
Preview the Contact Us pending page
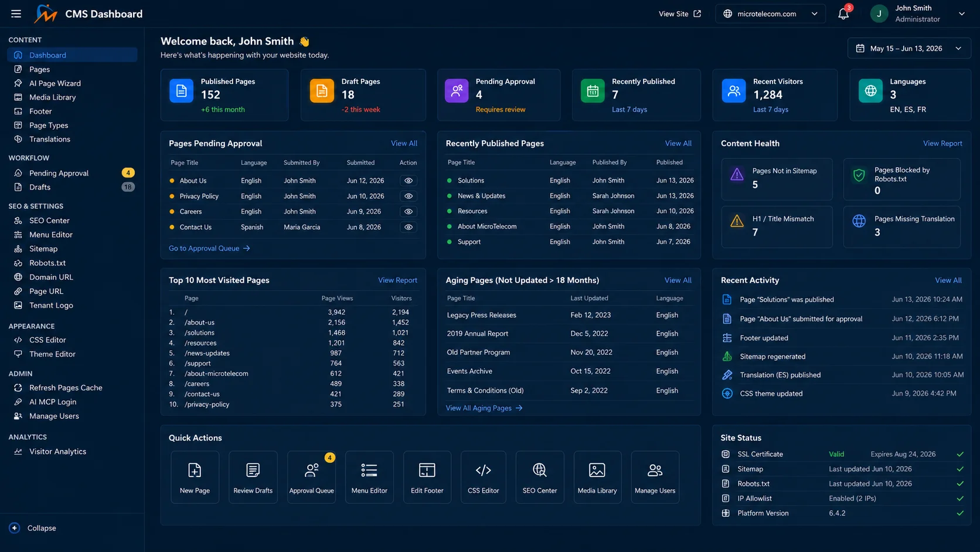click(x=409, y=227)
